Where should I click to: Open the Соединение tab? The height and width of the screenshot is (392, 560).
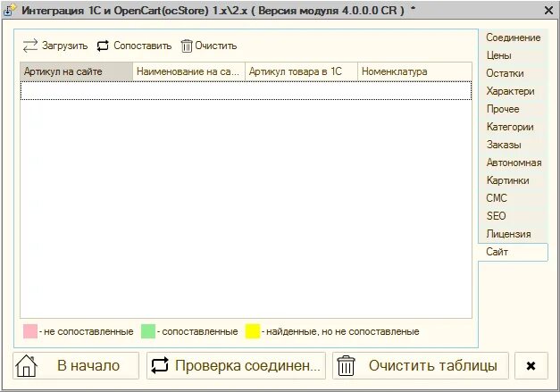(x=513, y=38)
